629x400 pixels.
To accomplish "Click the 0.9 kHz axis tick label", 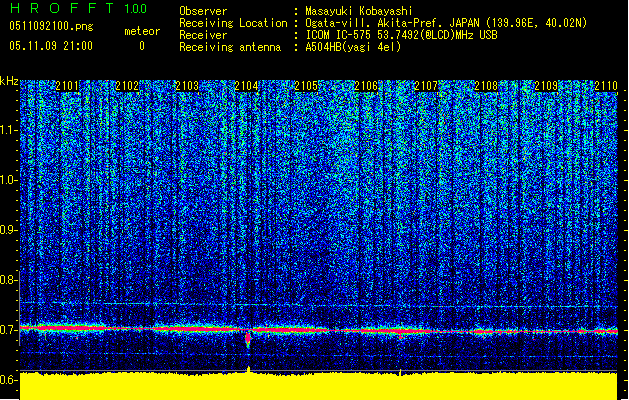I will coord(8,230).
